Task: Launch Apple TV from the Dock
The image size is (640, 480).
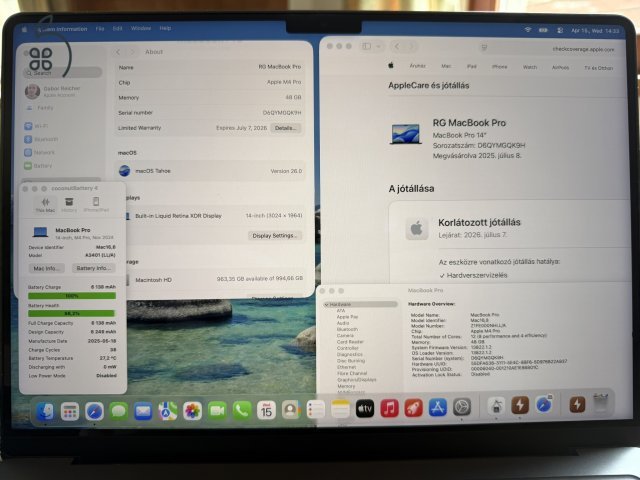Action: click(365, 409)
